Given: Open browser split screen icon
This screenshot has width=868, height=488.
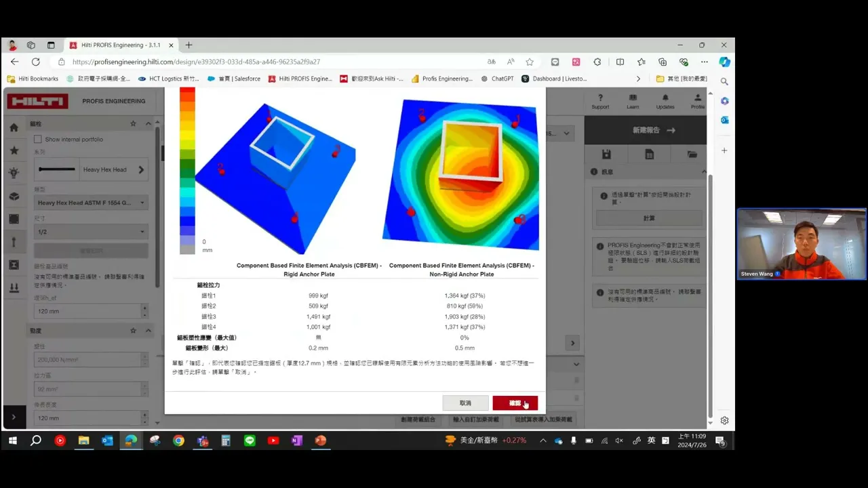Looking at the screenshot, I should point(620,62).
